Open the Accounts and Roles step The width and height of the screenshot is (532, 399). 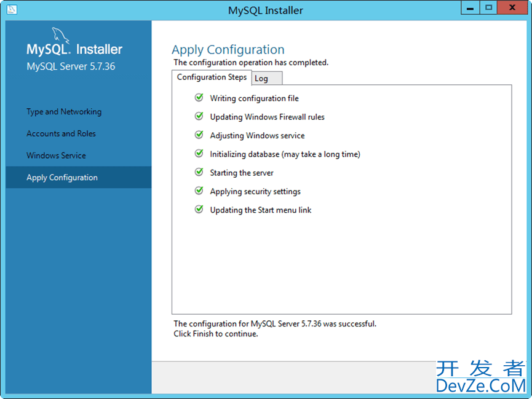[x=61, y=133]
